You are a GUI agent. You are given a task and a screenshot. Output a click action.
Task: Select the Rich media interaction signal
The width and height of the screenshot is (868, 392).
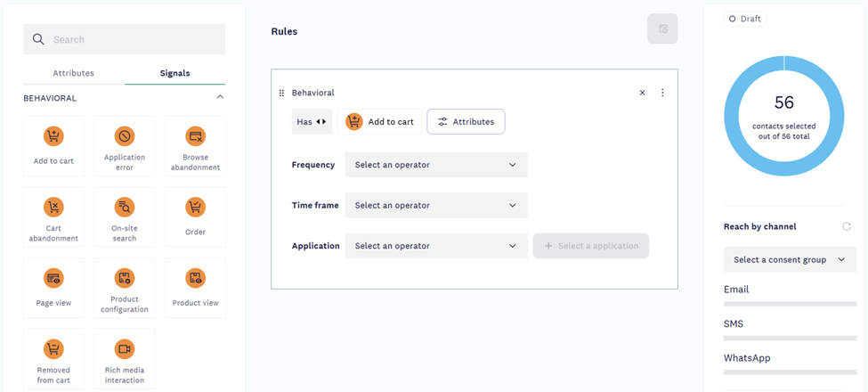click(x=125, y=359)
